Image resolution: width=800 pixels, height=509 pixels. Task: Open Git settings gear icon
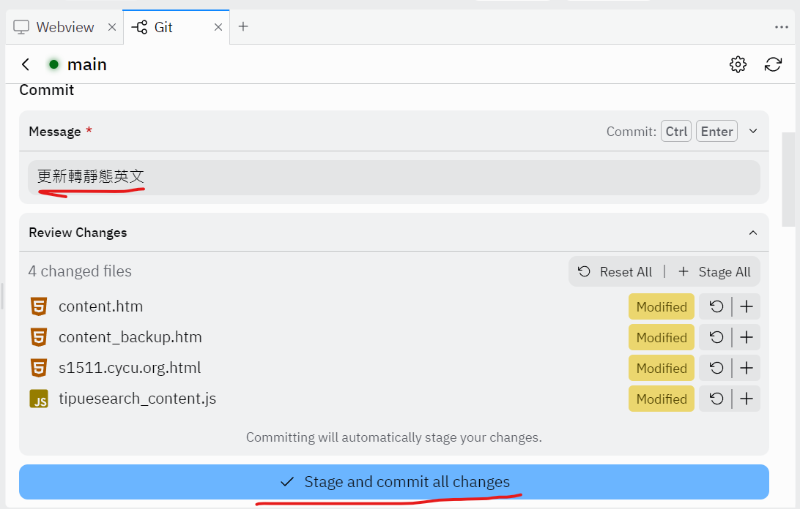tap(738, 64)
